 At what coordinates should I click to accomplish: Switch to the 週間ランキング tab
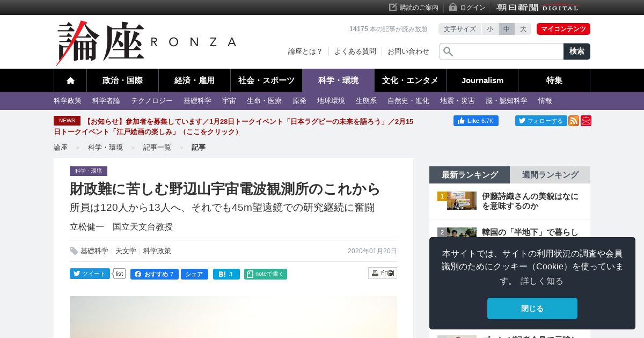coord(550,175)
